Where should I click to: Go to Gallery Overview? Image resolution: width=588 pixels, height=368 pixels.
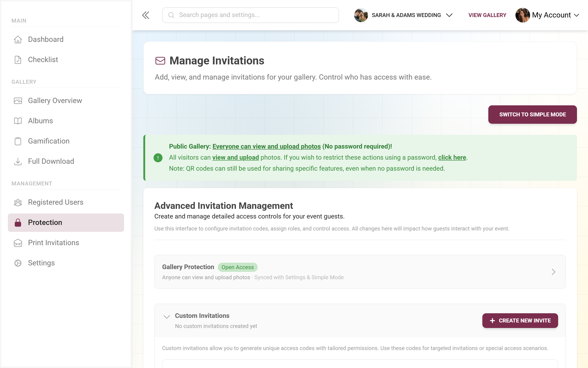click(x=66, y=101)
